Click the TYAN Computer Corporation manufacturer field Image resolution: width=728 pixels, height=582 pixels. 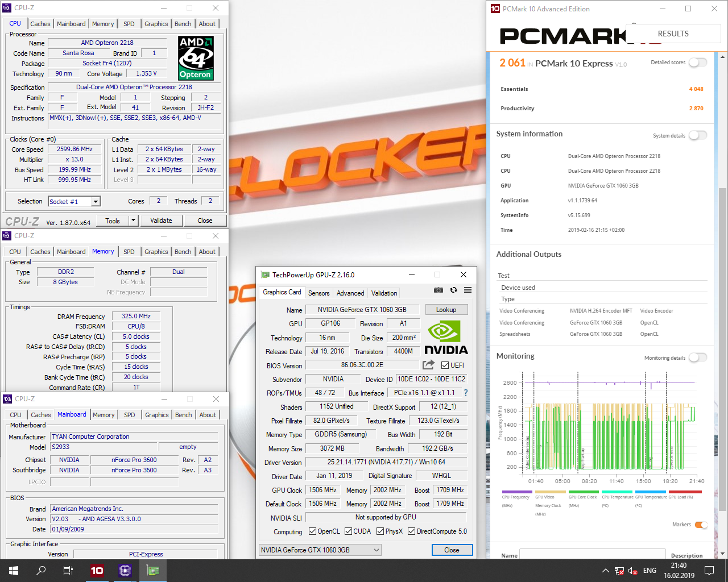pyautogui.click(x=134, y=436)
